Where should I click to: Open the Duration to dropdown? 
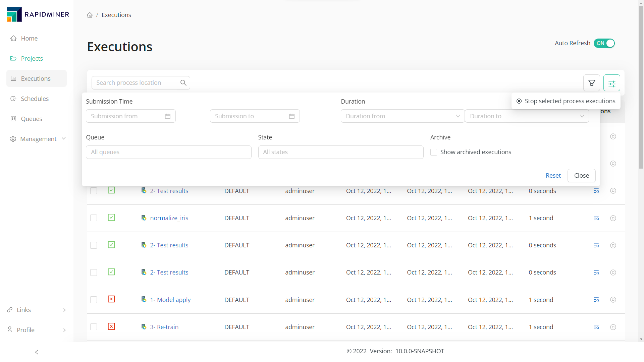coord(527,116)
